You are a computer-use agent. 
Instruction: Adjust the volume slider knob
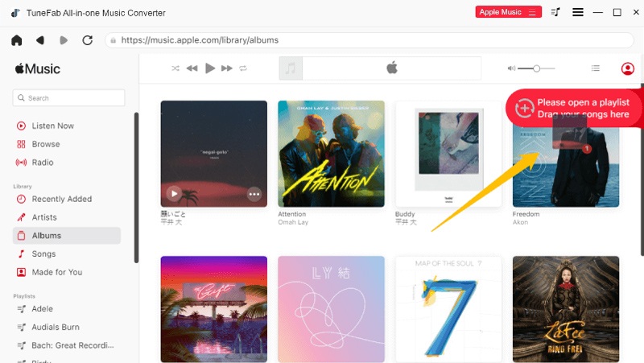click(536, 68)
